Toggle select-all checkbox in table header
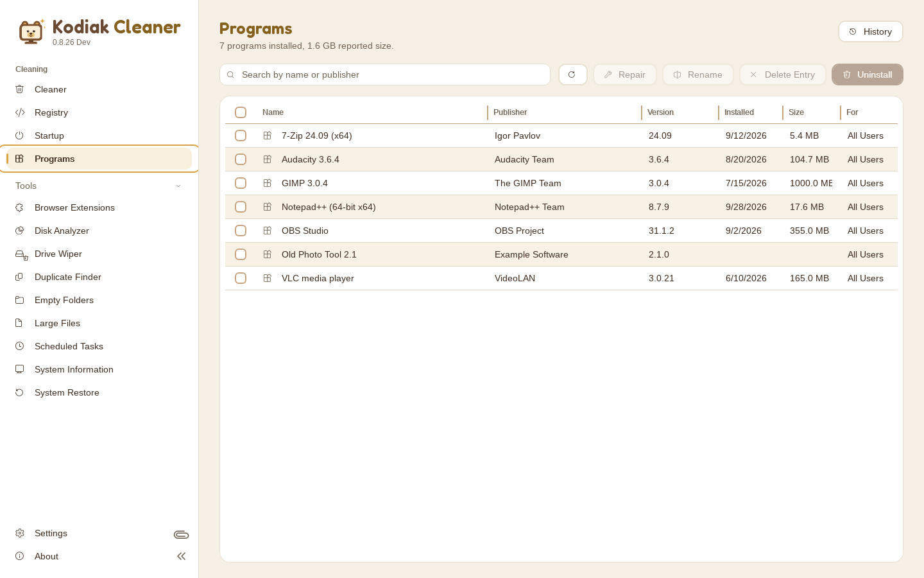 241,112
